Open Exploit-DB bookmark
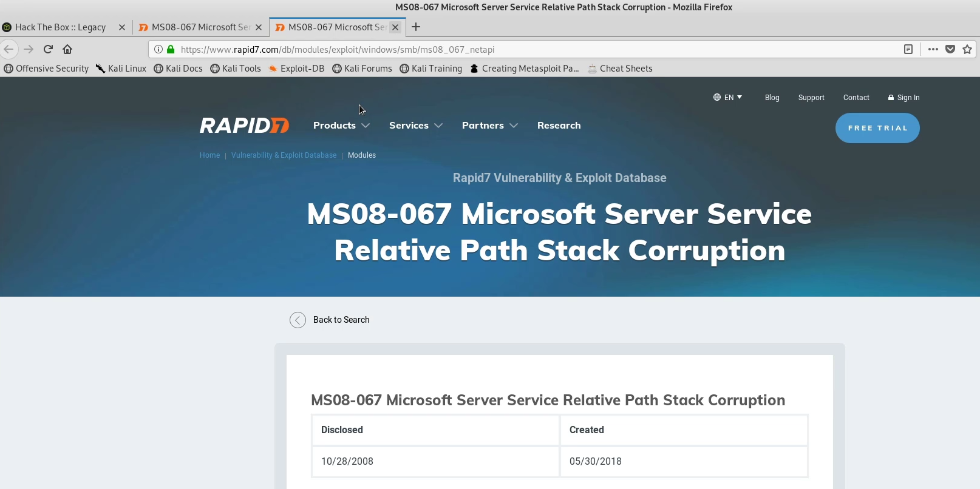 (x=296, y=69)
